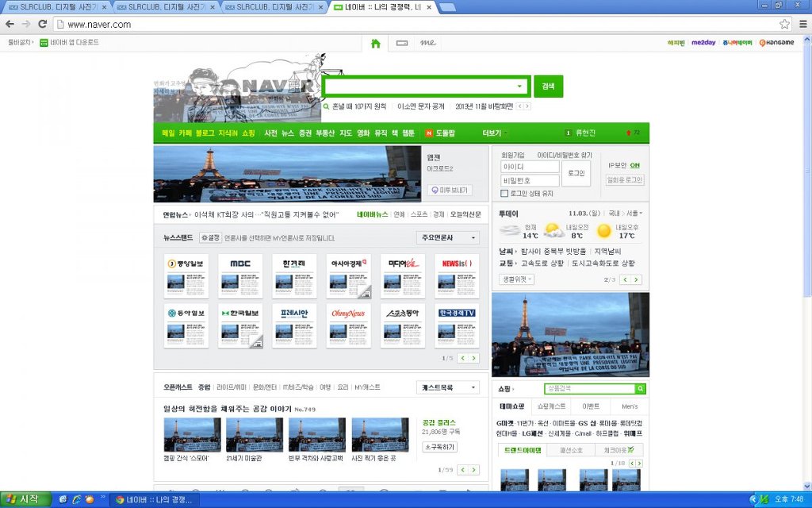Click the orange Hangame logo
This screenshot has height=508, width=812.
776,43
